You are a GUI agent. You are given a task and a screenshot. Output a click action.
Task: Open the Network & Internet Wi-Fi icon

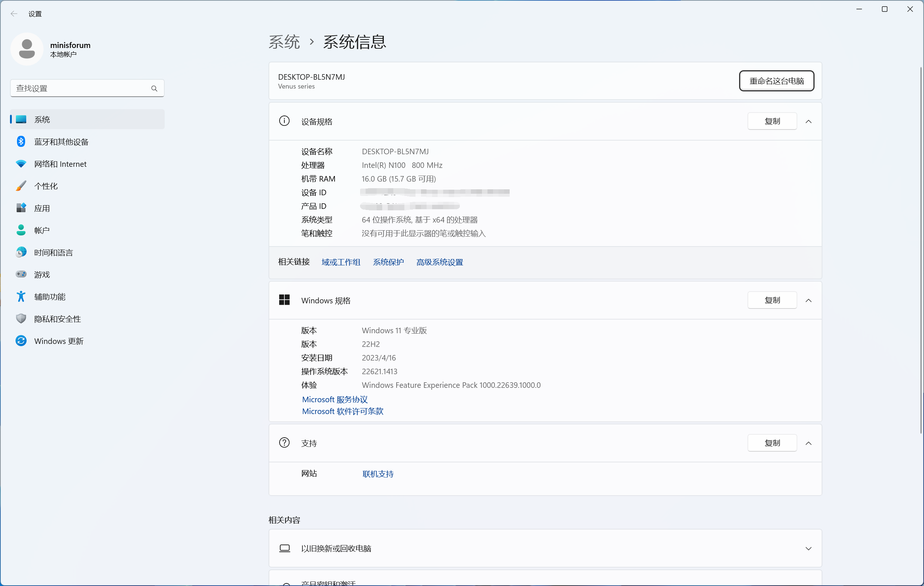pos(21,164)
